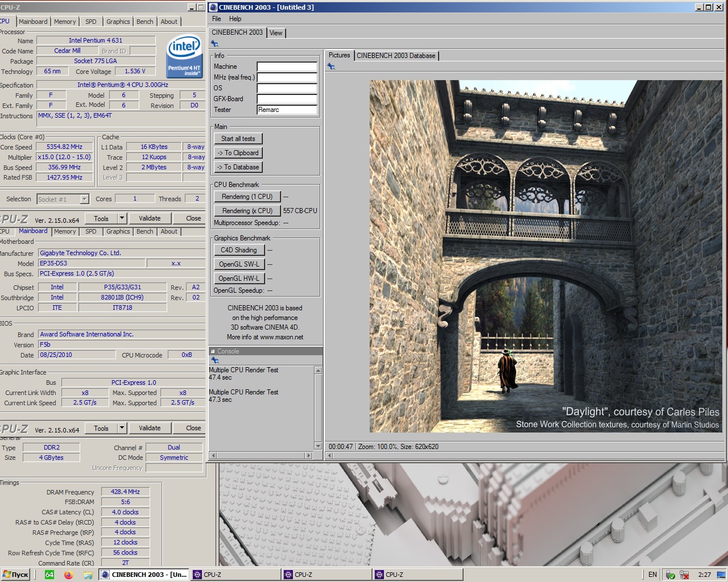Click the Console scrollbar down arrow

point(318,446)
